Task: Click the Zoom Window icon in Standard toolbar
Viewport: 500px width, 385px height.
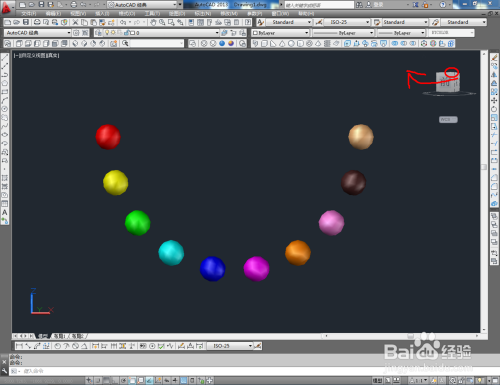Action: [x=171, y=22]
